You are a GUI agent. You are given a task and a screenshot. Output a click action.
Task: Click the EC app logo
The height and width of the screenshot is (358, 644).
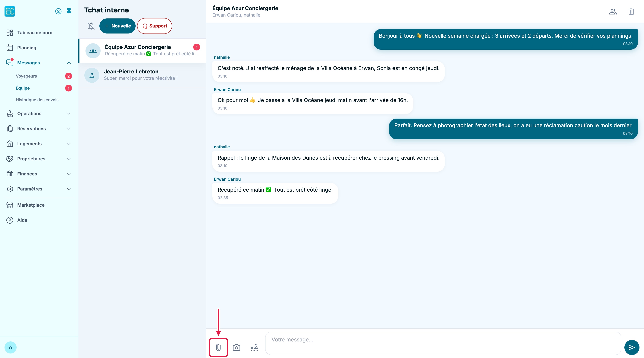tap(10, 11)
